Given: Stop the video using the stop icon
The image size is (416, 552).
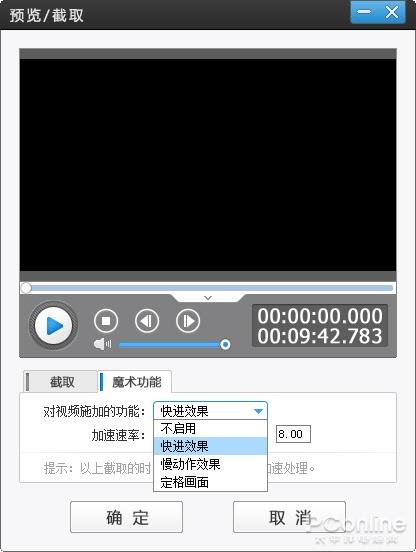Looking at the screenshot, I should [106, 321].
